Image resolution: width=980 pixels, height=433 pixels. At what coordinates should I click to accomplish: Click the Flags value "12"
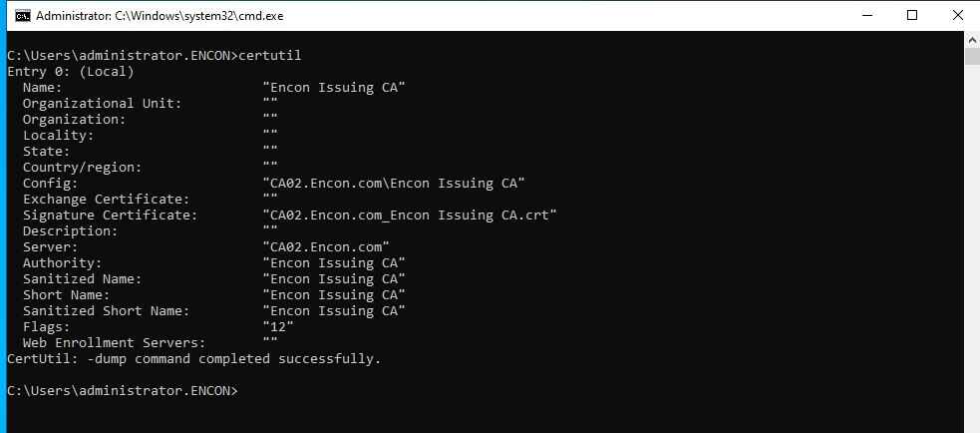point(278,327)
